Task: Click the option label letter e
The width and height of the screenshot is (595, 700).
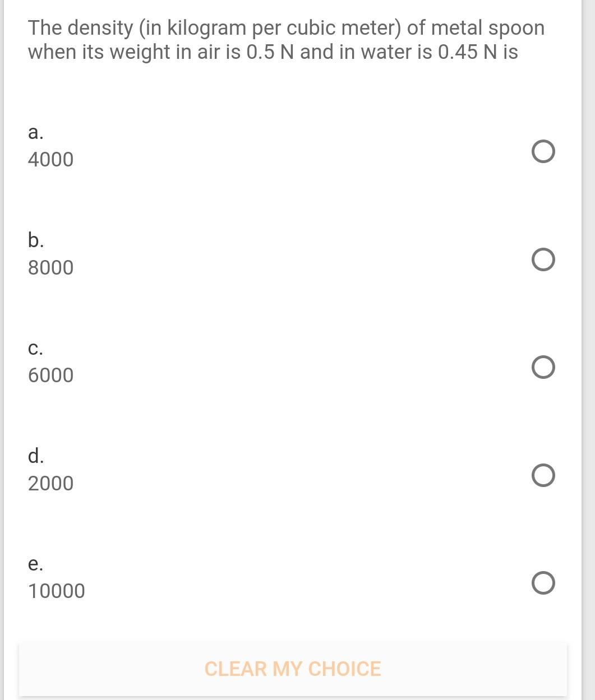Action: (35, 565)
